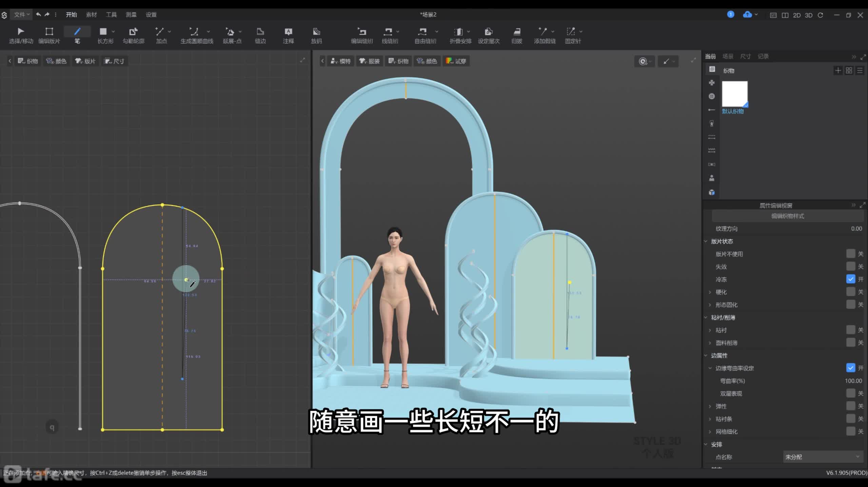Collapse the 边属性 section
The image size is (868, 487).
(706, 355)
